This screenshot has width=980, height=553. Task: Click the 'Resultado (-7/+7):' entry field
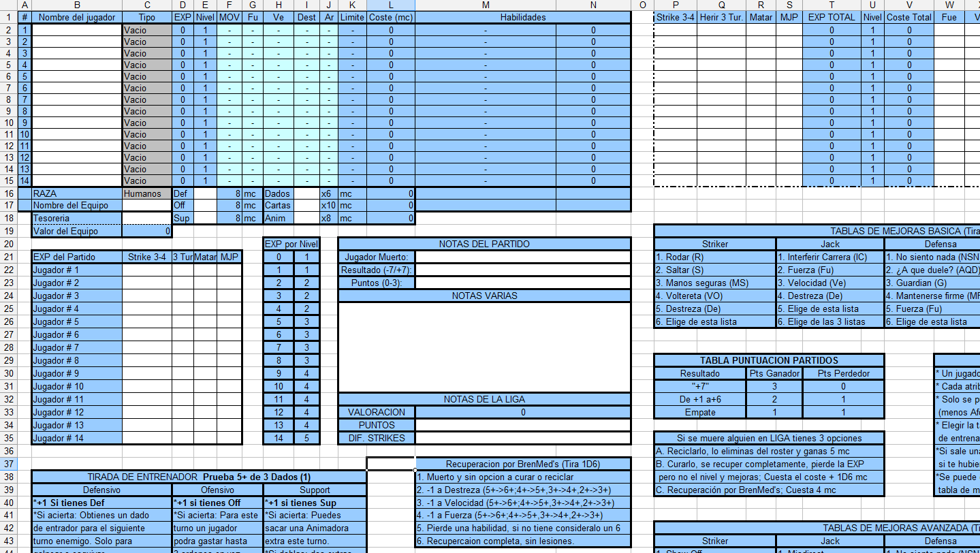tap(522, 270)
